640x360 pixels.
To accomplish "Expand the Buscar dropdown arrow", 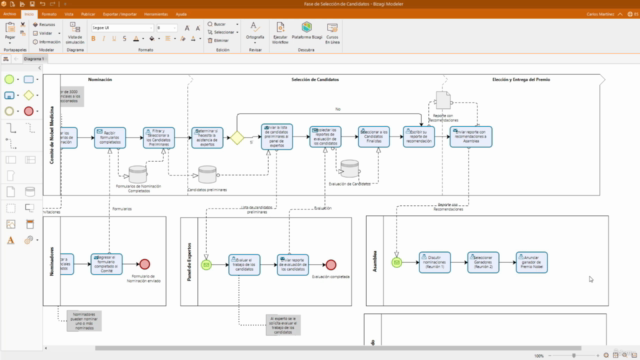I will point(237,24).
